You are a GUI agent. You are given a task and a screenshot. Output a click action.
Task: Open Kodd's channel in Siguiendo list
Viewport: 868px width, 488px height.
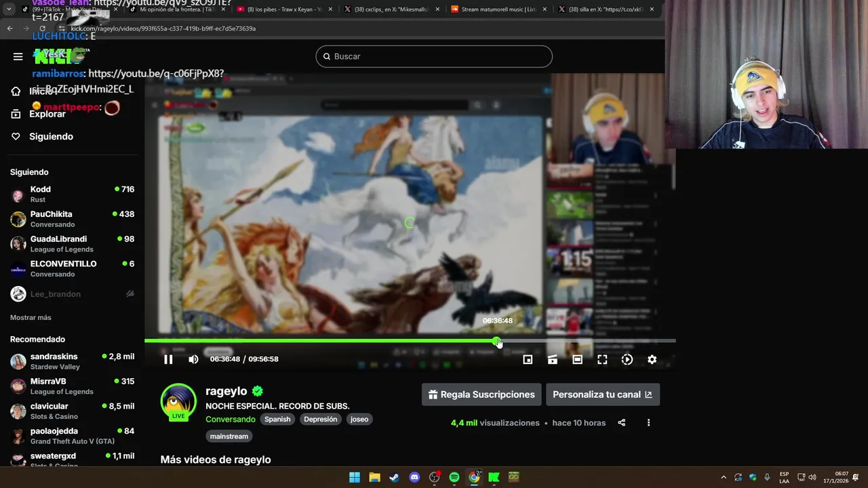(x=72, y=194)
